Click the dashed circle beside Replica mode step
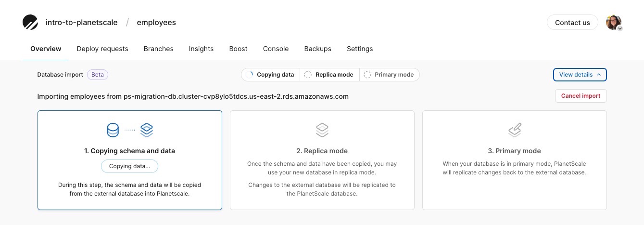Viewport: 644px width, 225px height. pos(308,75)
